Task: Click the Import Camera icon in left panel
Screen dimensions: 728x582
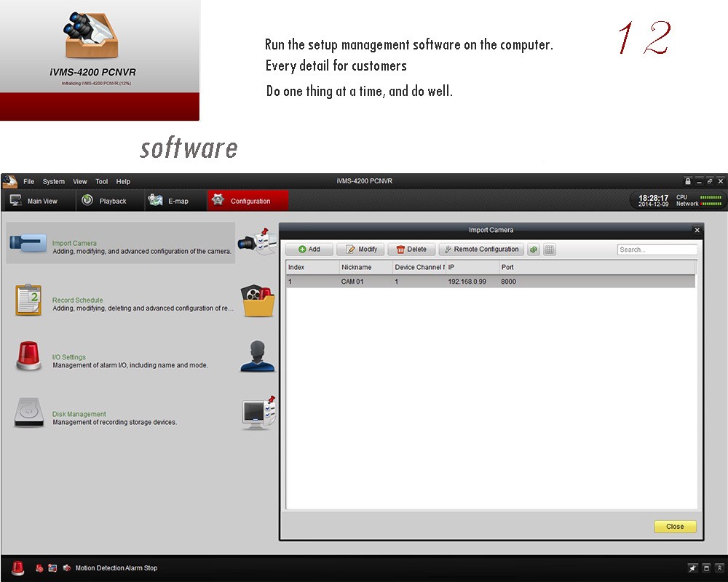Action: tap(28, 243)
